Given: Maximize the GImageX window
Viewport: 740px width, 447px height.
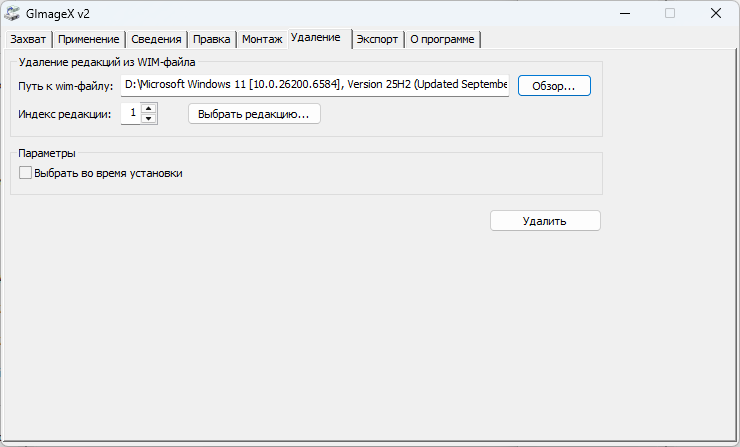Looking at the screenshot, I should coord(669,14).
